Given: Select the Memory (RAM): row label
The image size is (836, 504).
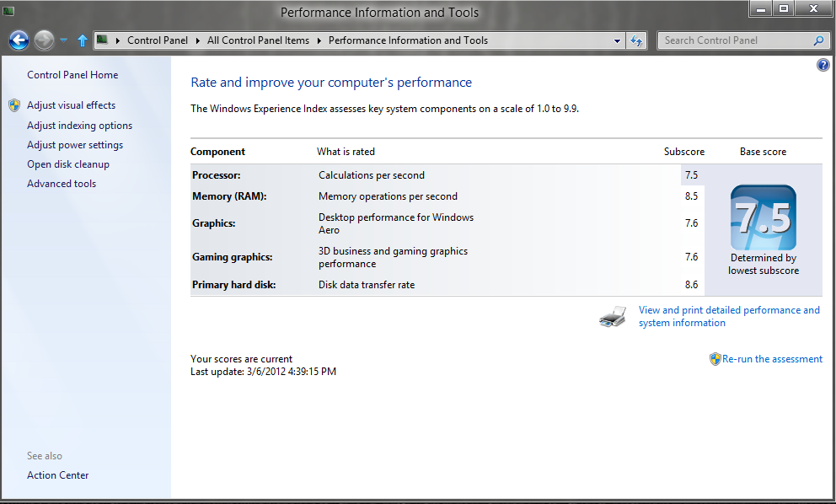Looking at the screenshot, I should (229, 196).
